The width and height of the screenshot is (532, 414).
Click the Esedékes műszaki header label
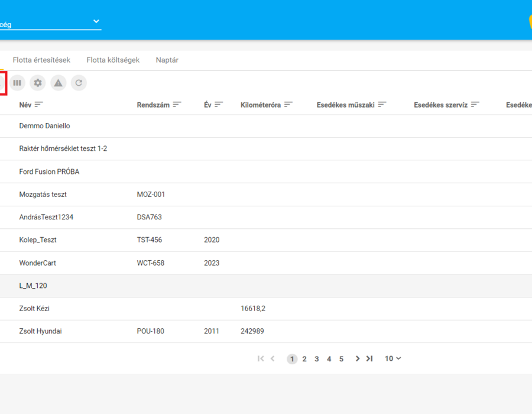click(x=345, y=105)
